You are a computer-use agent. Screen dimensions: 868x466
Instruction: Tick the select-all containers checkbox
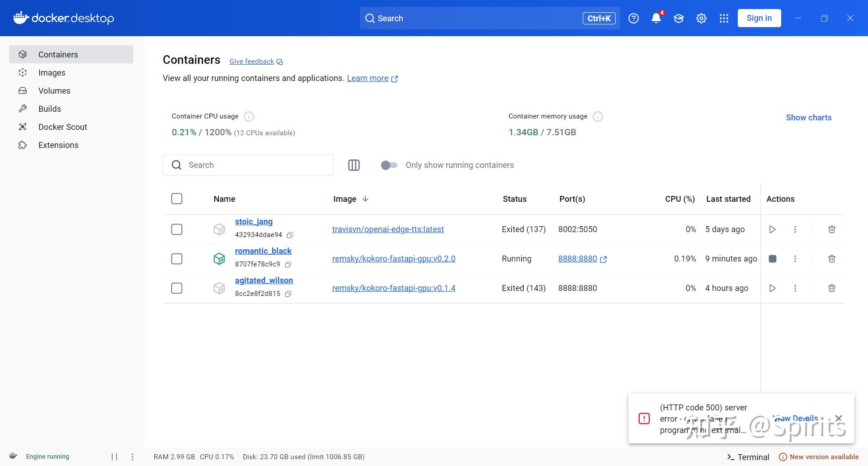tap(177, 199)
